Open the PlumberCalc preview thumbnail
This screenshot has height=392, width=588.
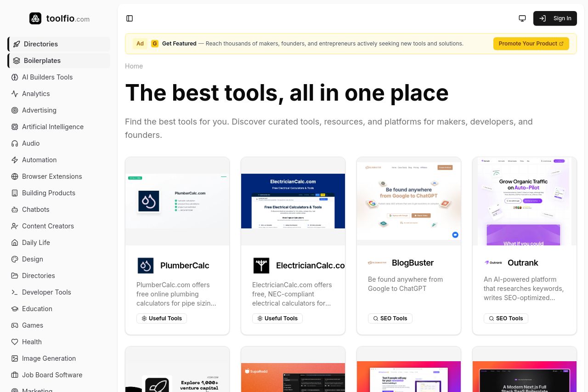click(x=177, y=201)
